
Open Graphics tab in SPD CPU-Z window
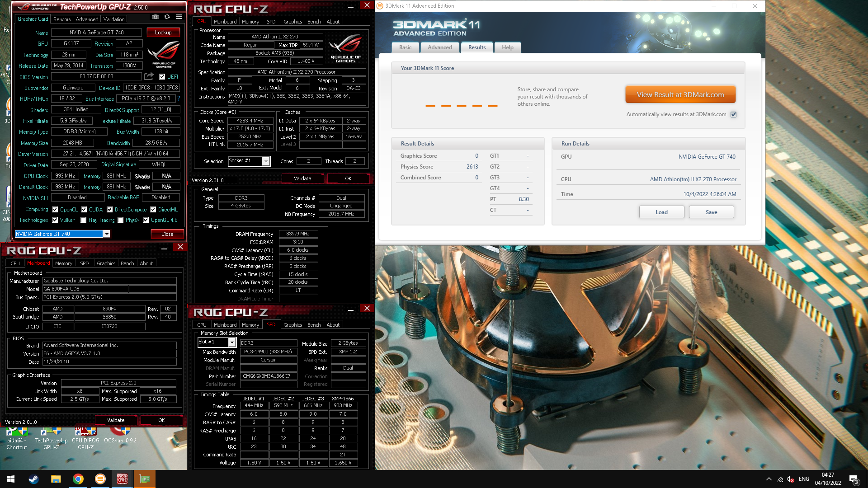click(292, 325)
